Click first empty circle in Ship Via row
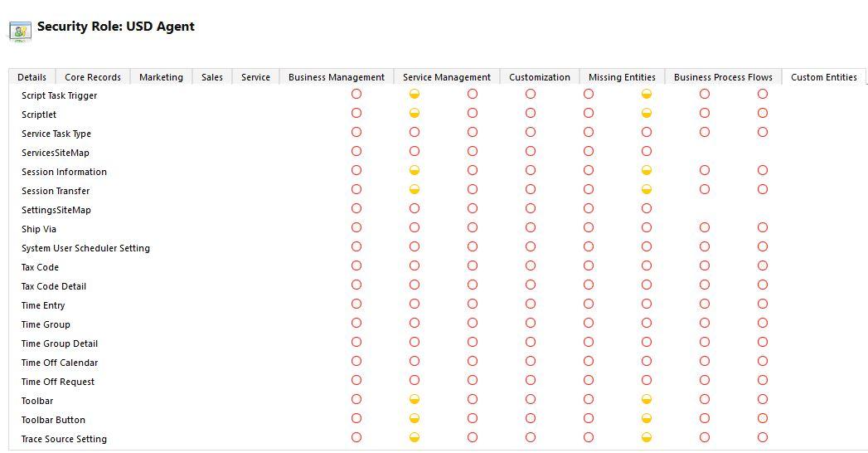Image resolution: width=868 pixels, height=453 pixels. click(356, 227)
